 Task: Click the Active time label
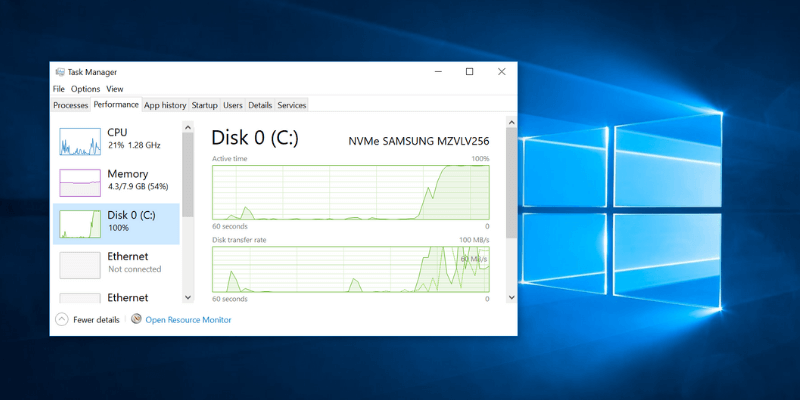[230, 159]
